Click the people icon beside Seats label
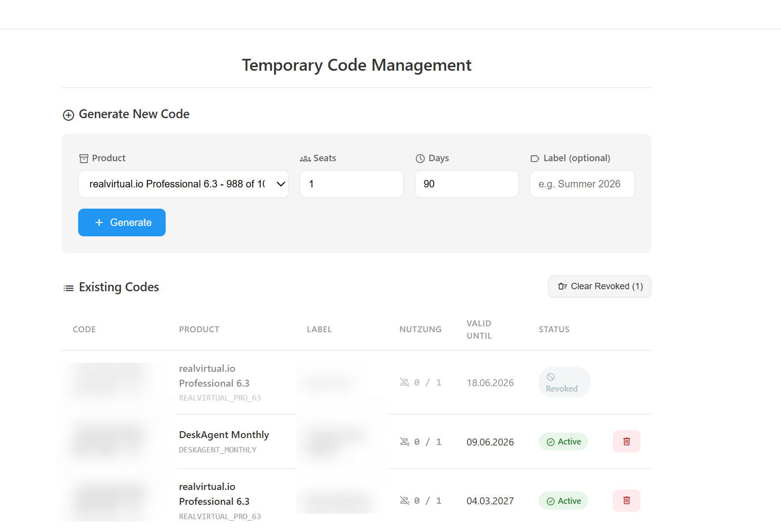 pos(305,159)
